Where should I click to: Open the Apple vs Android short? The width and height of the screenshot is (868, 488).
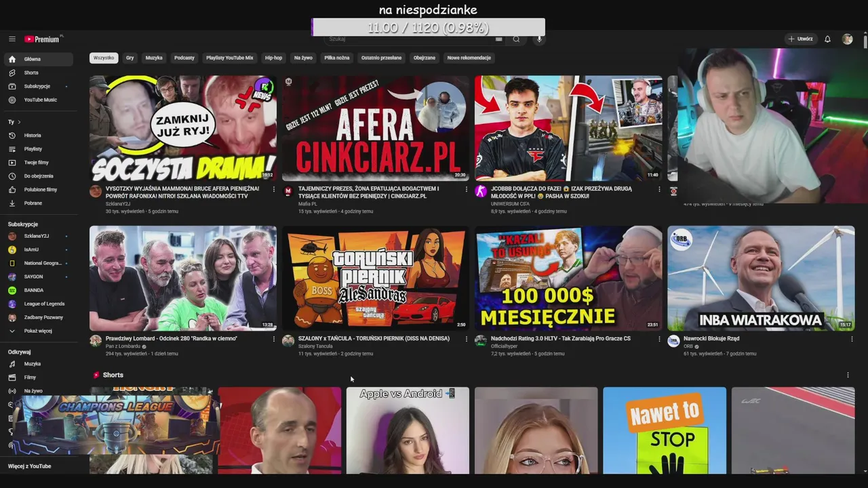[x=408, y=430]
